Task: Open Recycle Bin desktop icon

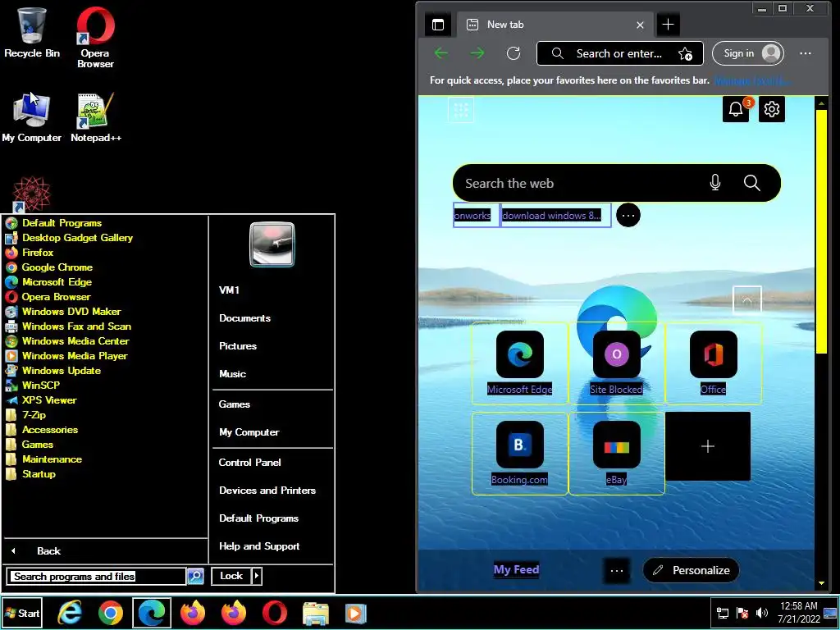Action: click(x=32, y=33)
